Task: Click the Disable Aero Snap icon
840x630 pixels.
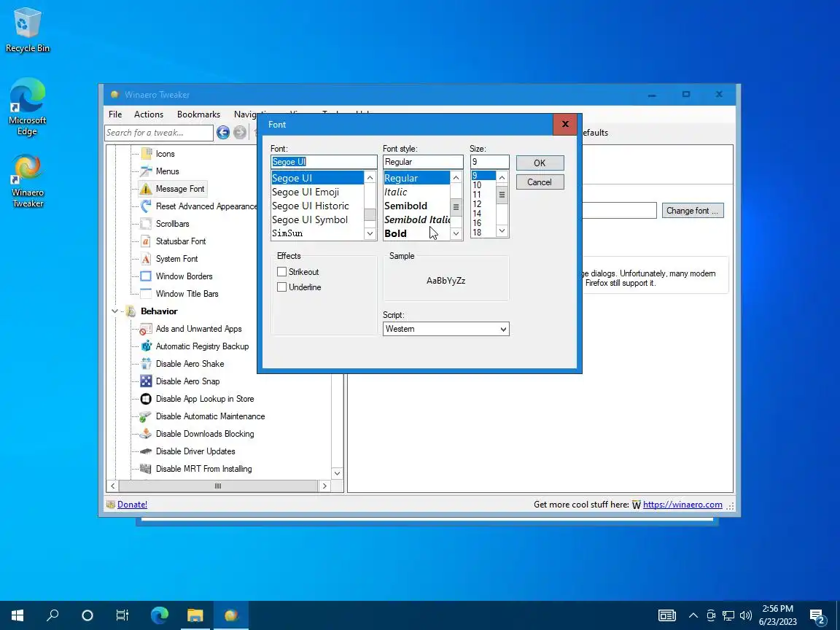Action: [x=146, y=381]
